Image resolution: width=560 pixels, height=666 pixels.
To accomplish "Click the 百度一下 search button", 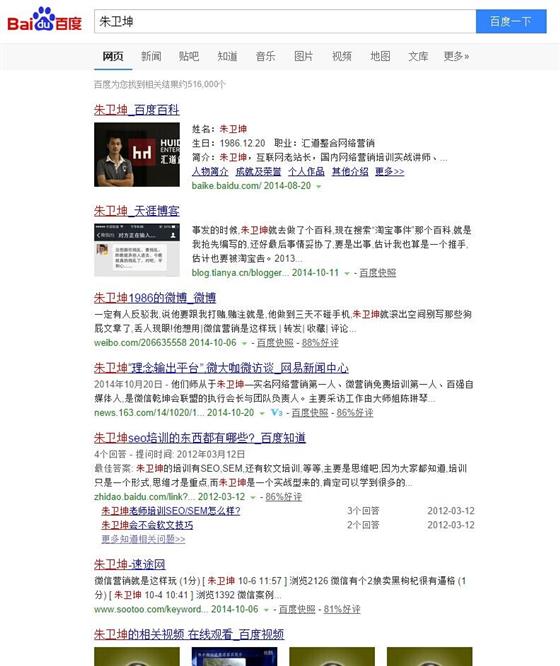I will tap(511, 21).
